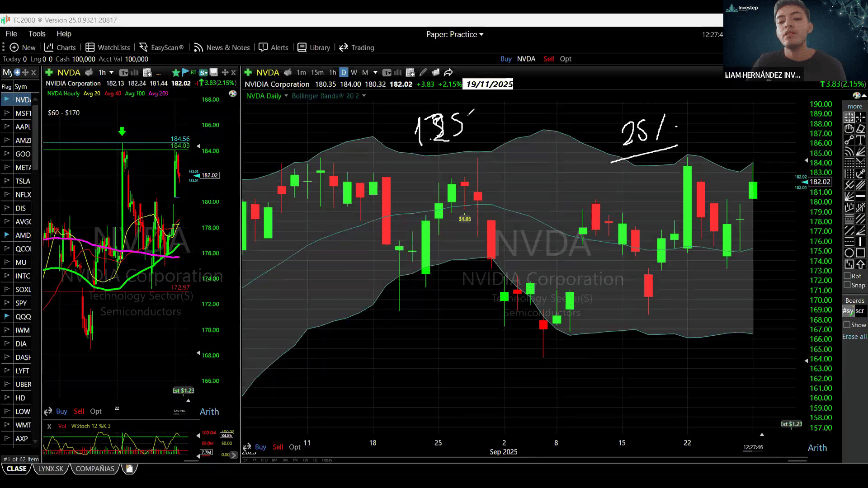Select the text annotation tool

(860, 140)
